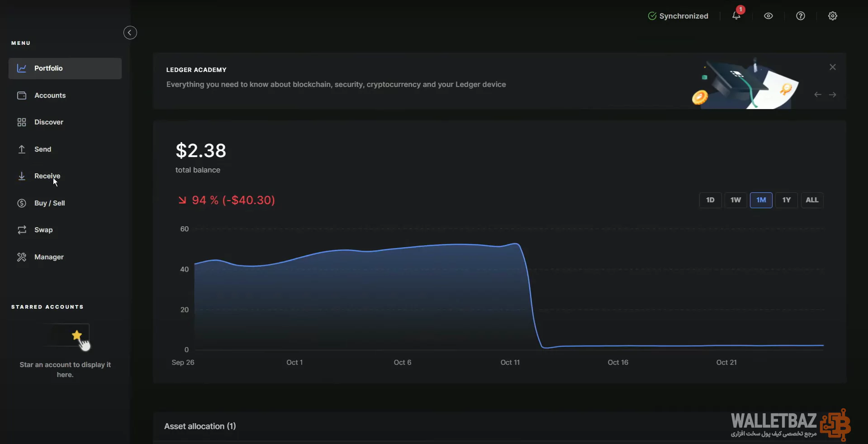Dismiss the Ledger Academy banner
Image resolution: width=868 pixels, height=444 pixels.
pos(832,67)
